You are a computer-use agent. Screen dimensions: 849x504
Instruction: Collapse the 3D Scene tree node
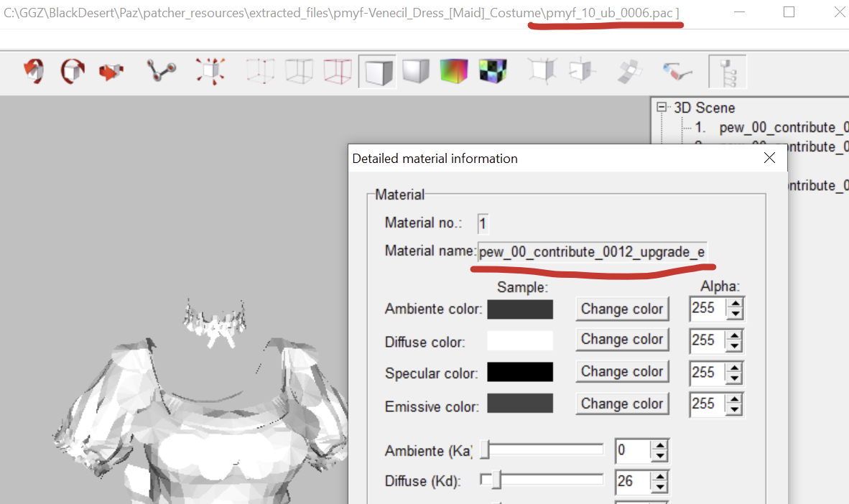click(x=662, y=108)
